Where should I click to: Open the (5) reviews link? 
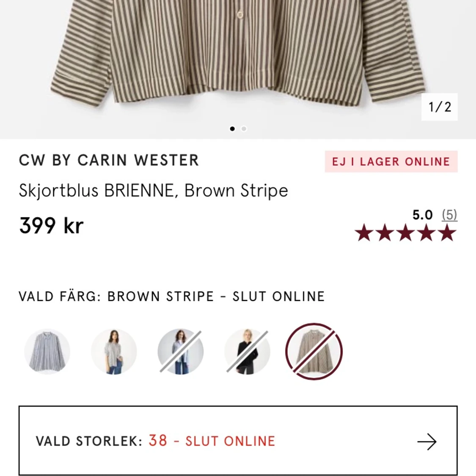coord(449,215)
